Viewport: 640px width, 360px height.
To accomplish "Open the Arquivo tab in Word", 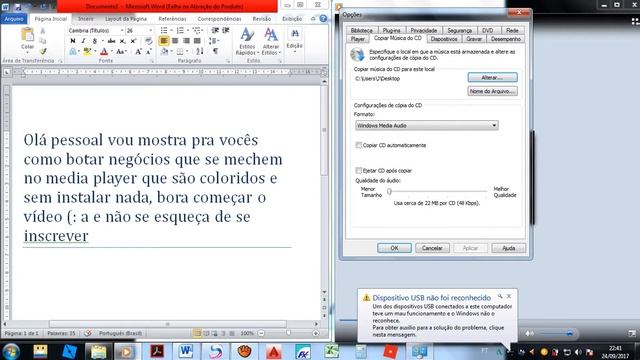I will click(14, 19).
